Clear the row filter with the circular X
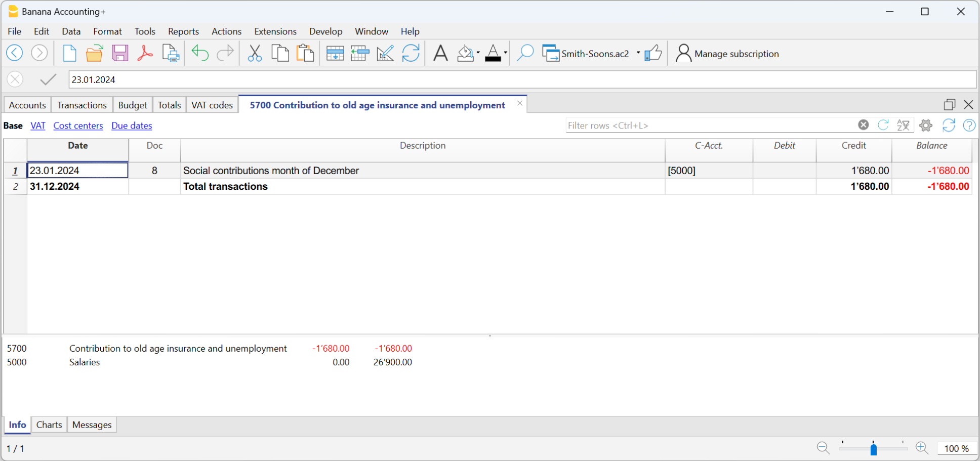This screenshot has width=980, height=461. (863, 124)
